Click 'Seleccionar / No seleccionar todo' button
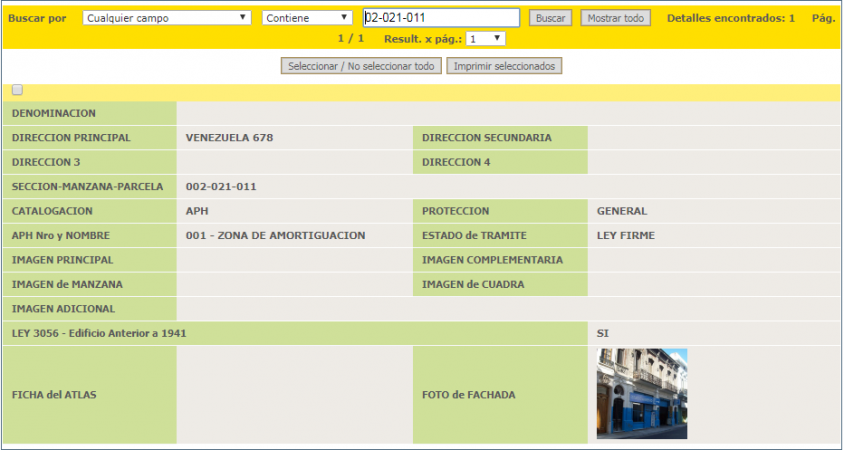This screenshot has width=844, height=450. pyautogui.click(x=360, y=66)
